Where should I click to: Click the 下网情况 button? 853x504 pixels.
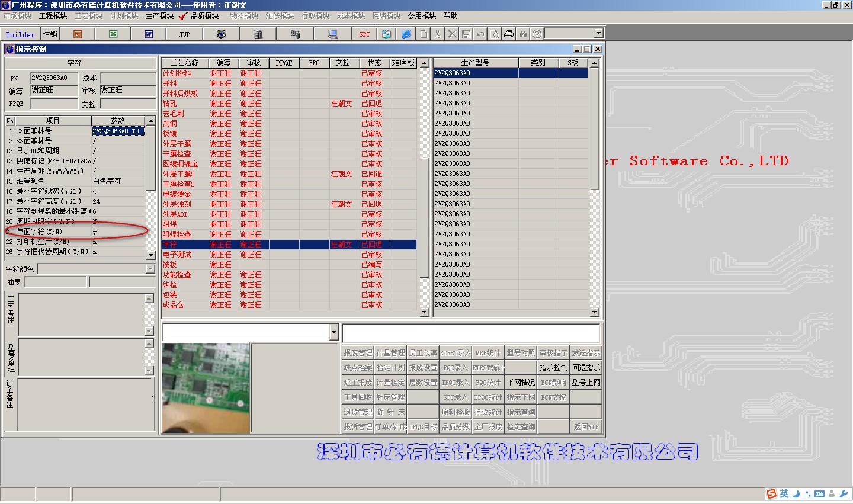[x=521, y=382]
